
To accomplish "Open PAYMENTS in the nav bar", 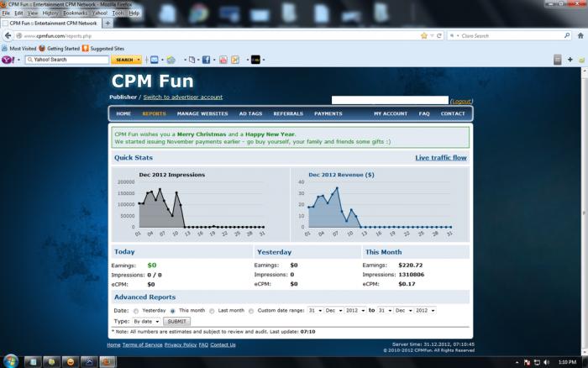I will (x=328, y=113).
